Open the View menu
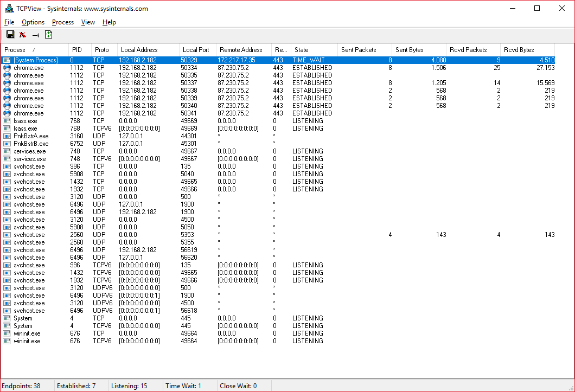Viewport: 575px width, 392px height. click(x=88, y=22)
